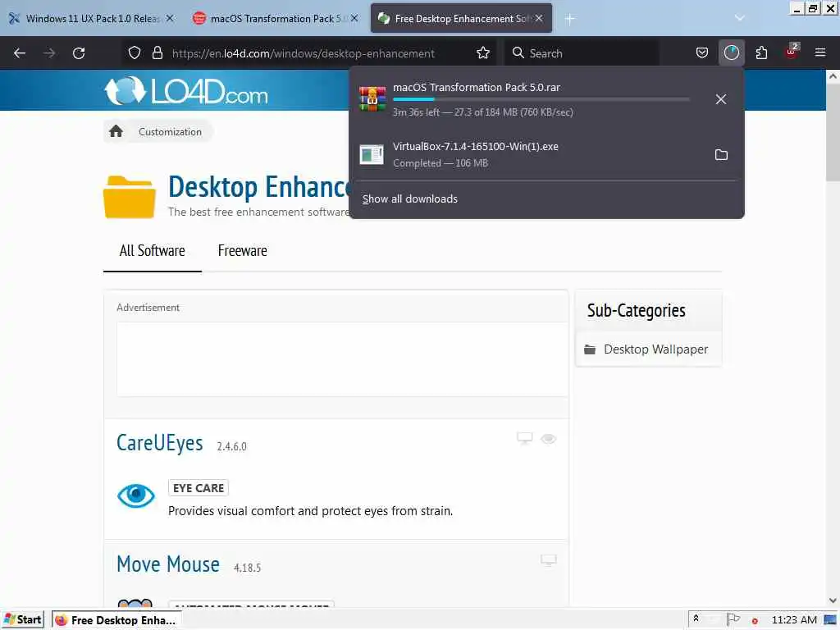Expand the list all tabs chevron
Screen dimensions: 840x630
pyautogui.click(x=739, y=18)
